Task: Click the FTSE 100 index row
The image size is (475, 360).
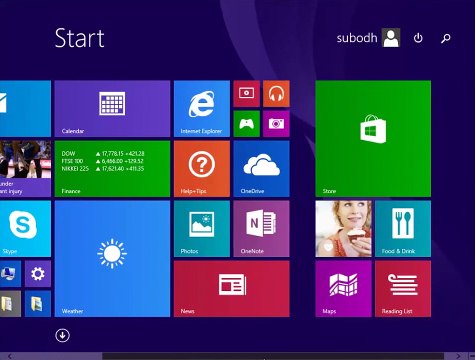Action: tap(103, 161)
